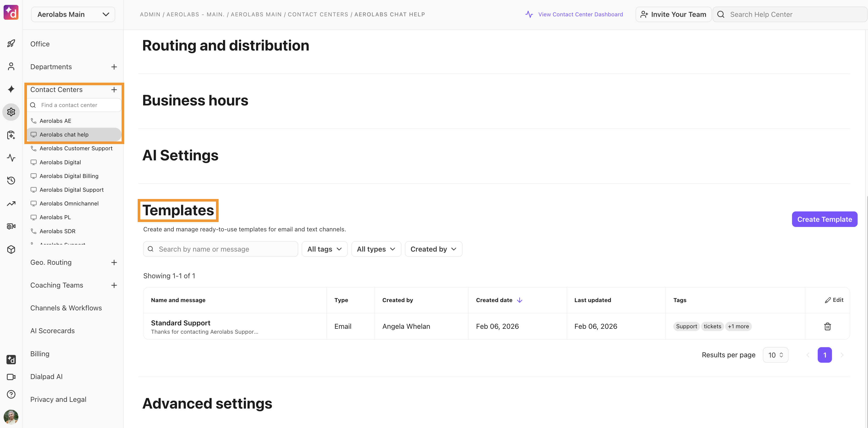
Task: Open the Office menu item
Action: tap(40, 44)
